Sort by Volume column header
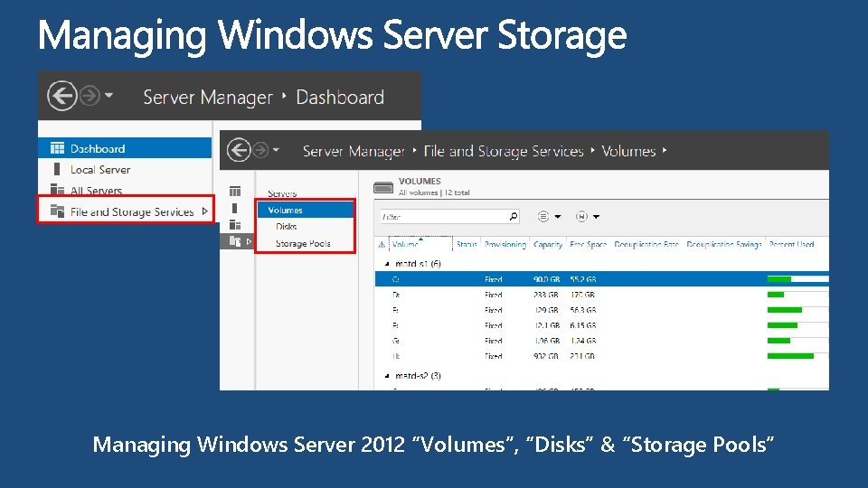868x488 pixels. point(420,244)
